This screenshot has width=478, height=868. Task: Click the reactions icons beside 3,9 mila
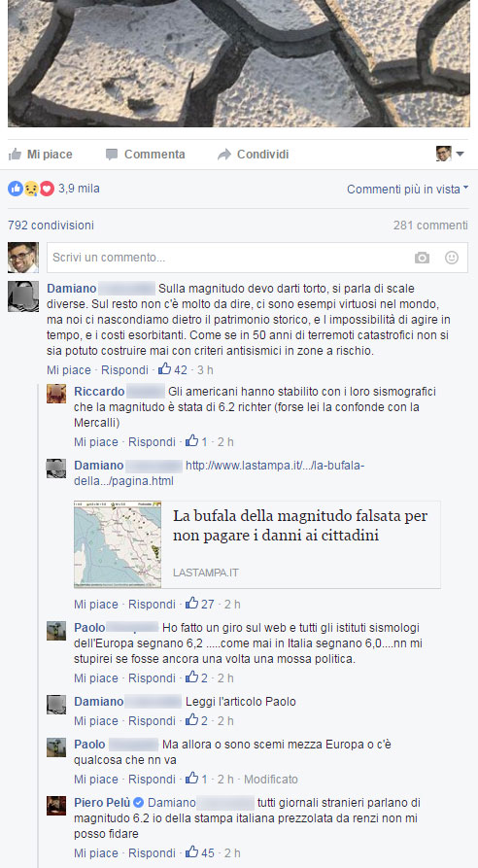click(x=31, y=189)
